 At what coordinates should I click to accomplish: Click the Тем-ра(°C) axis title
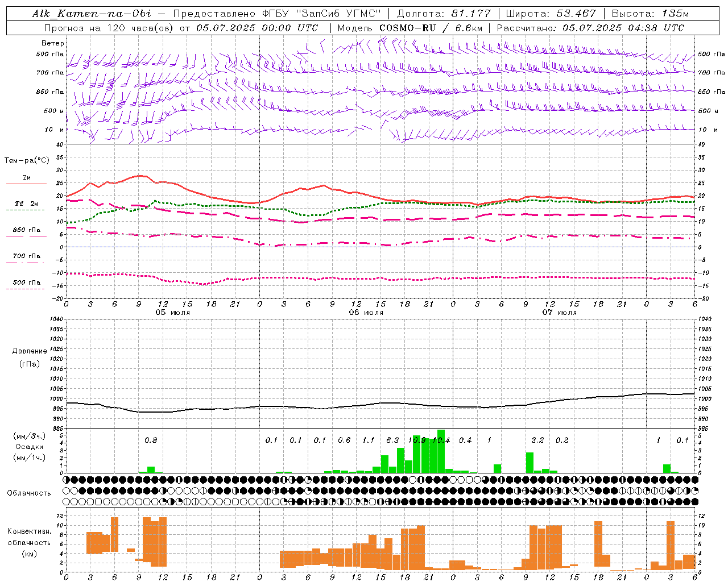click(x=27, y=161)
